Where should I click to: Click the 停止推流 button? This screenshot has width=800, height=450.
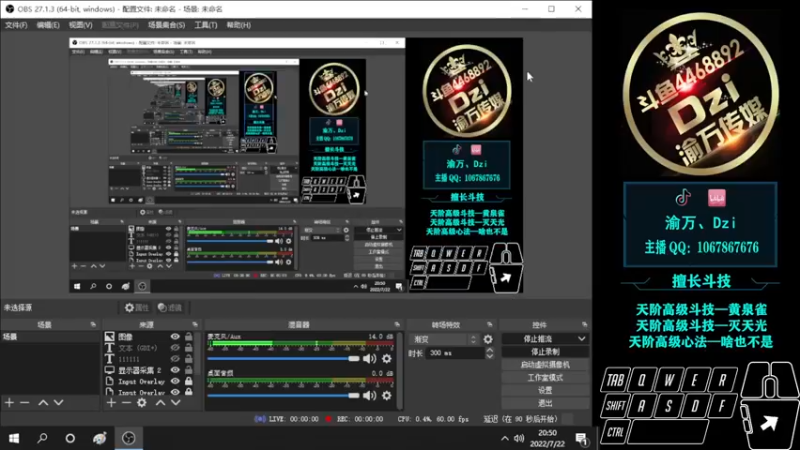pos(538,339)
